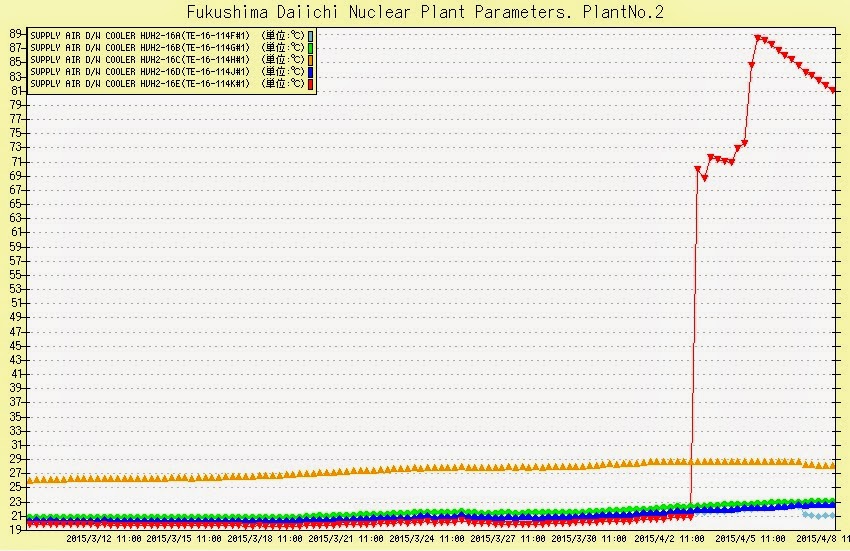Screen dimensions: 850x551
Task: Click the last red marker at 81 on right edge
Action: [833, 91]
